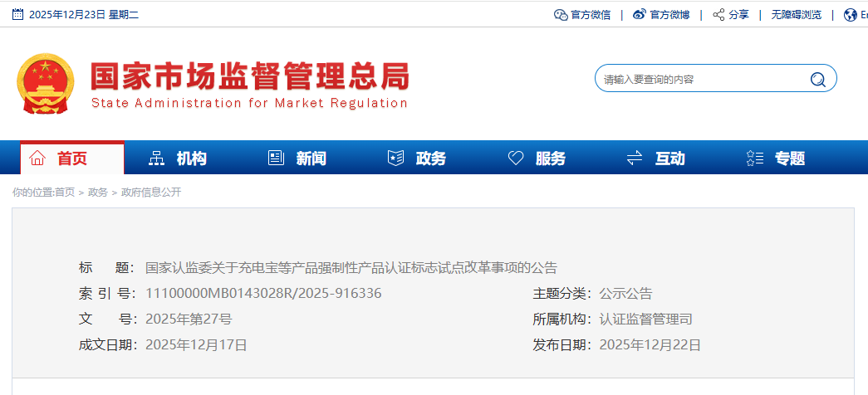Open the official Weibo icon link
This screenshot has width=868, height=395.
[639, 14]
